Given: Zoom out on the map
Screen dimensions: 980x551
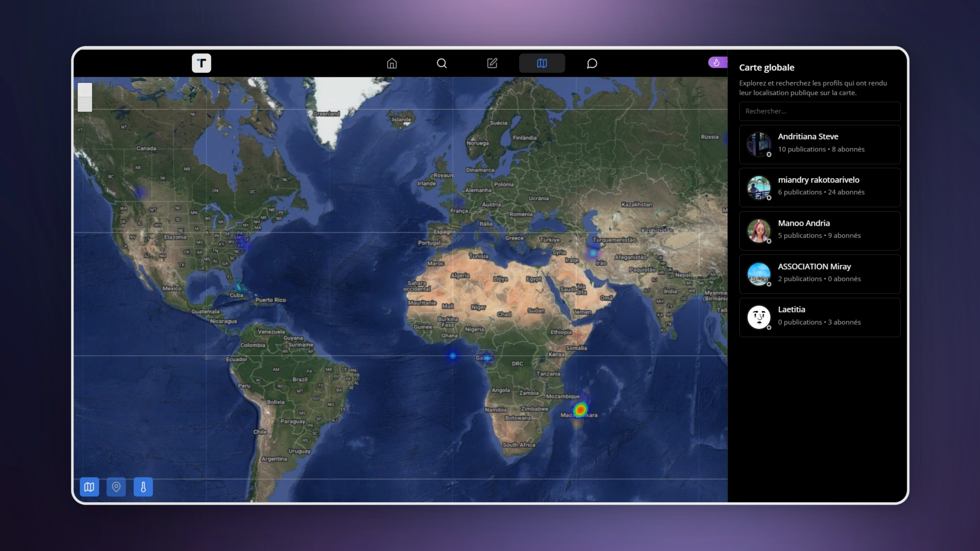Looking at the screenshot, I should point(85,104).
